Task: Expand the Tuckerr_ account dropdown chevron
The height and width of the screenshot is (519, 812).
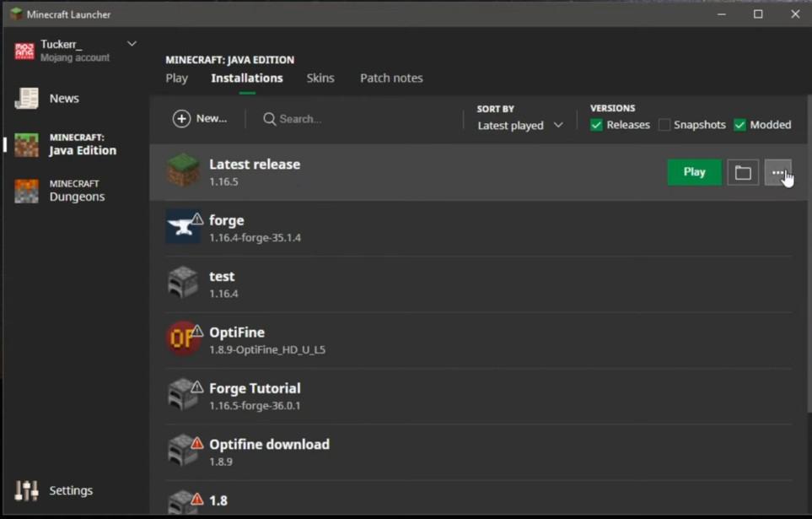Action: click(x=132, y=44)
